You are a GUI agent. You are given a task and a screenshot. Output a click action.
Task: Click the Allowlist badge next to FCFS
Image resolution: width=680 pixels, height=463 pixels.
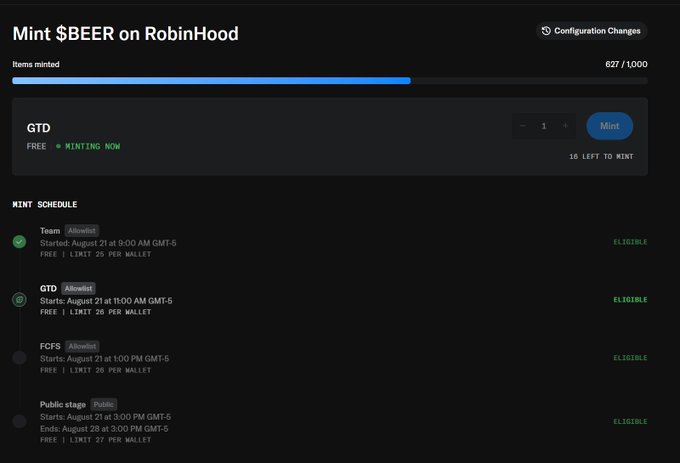[82, 346]
